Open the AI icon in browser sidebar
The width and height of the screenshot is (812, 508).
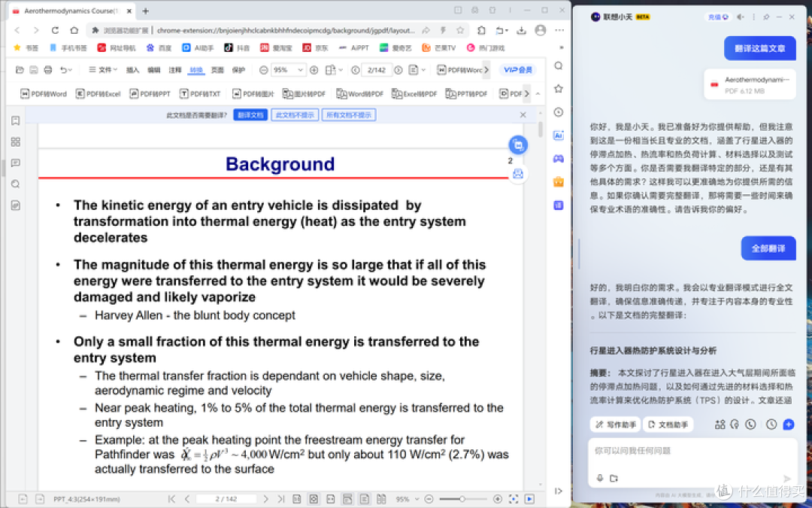click(558, 135)
